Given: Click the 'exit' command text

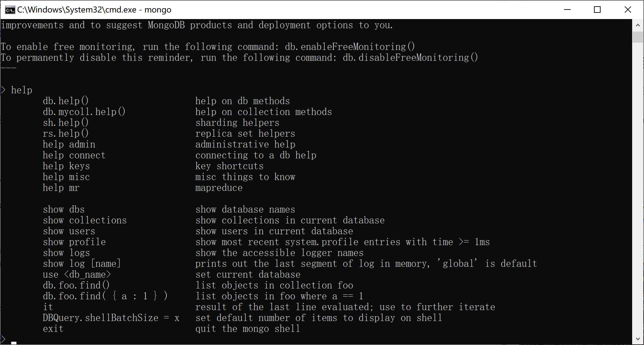Looking at the screenshot, I should pos(53,329).
